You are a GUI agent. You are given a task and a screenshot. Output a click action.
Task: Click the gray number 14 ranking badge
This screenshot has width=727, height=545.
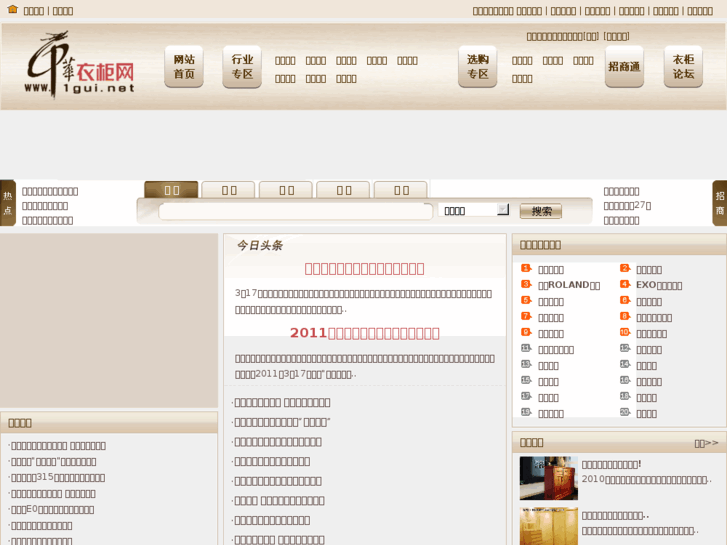coord(625,365)
